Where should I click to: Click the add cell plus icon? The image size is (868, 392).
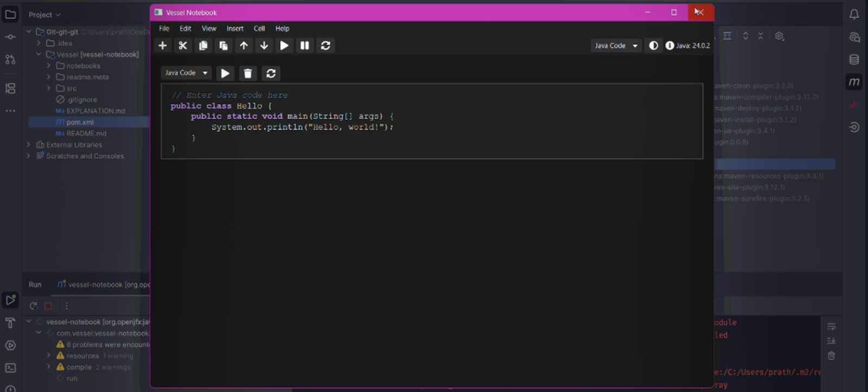pyautogui.click(x=162, y=46)
